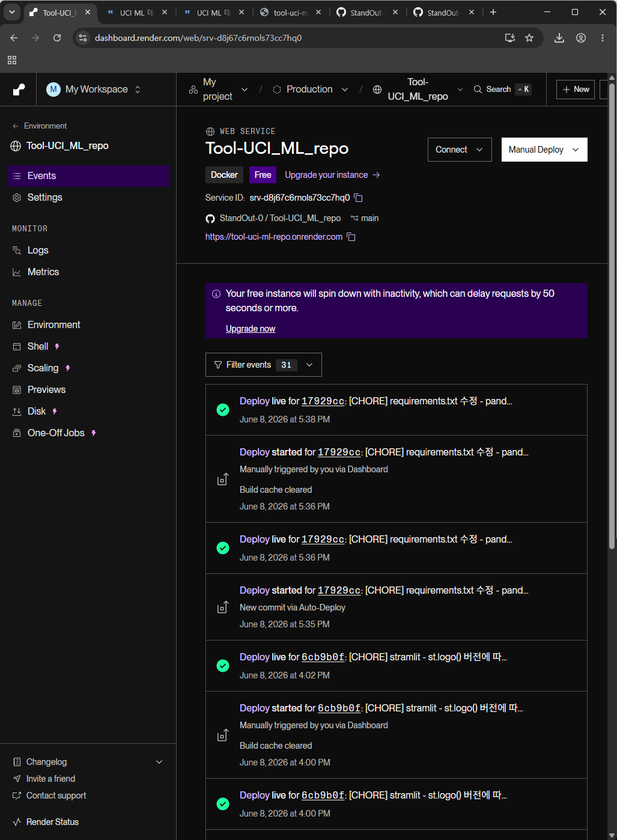This screenshot has height=840, width=617.
Task: Go back via Environment link
Action: point(40,126)
